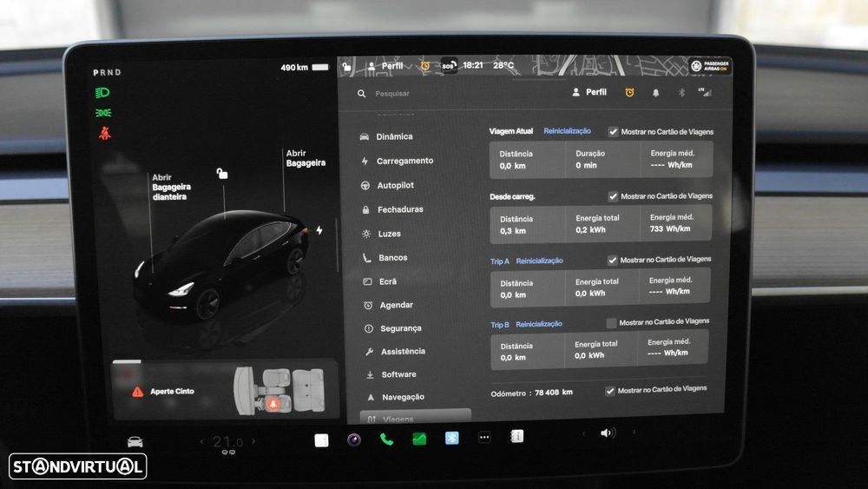Viewport: 868px width, 489px height.
Task: Tap the 733 Wh/km average energy value
Action: [670, 228]
